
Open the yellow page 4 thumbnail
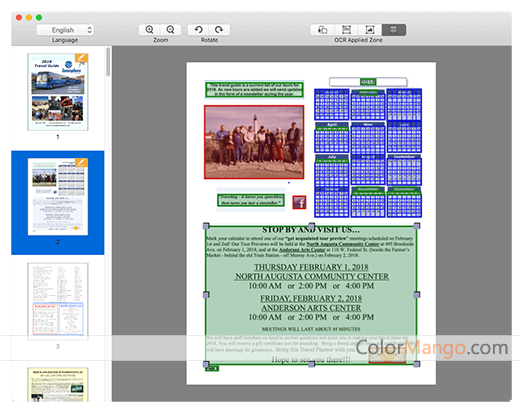click(58, 384)
